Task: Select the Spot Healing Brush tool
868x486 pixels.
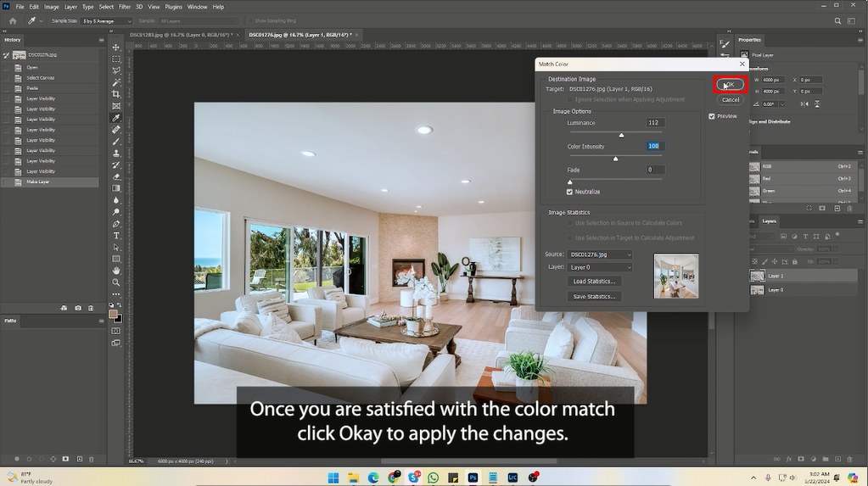Action: 116,130
